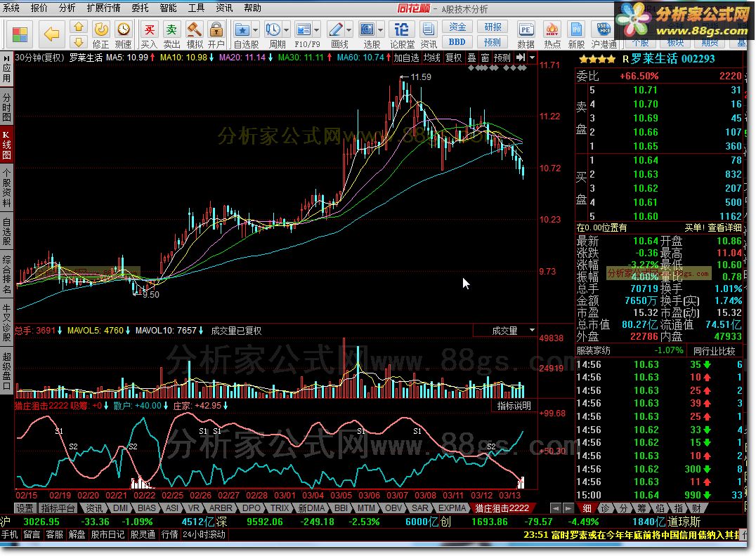Screen dimensions: 756x556
Task: Open the 智能 menu
Action: (x=168, y=8)
